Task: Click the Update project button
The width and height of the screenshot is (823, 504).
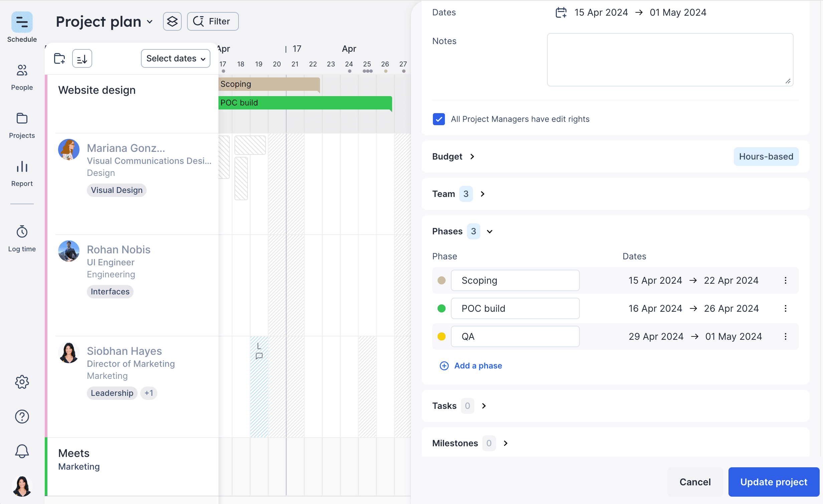Action: click(x=774, y=482)
